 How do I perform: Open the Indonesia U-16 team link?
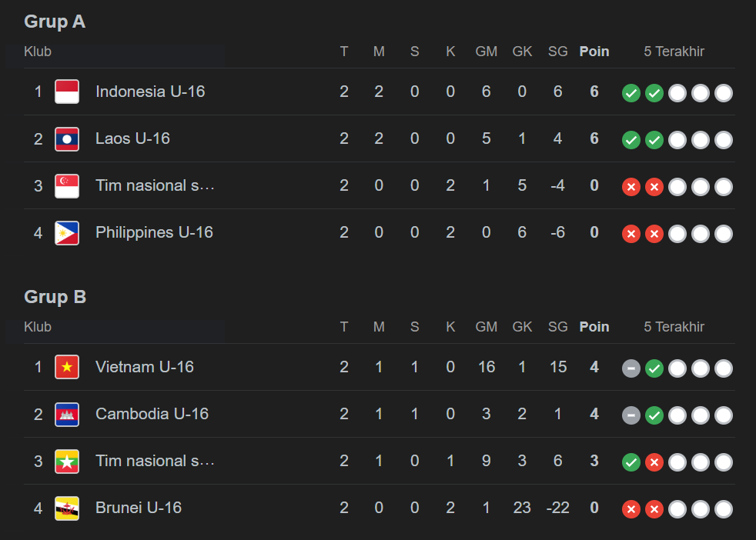(150, 92)
